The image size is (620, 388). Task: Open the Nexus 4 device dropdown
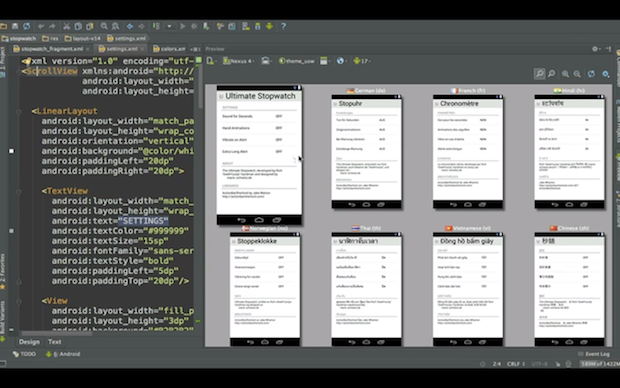point(238,61)
